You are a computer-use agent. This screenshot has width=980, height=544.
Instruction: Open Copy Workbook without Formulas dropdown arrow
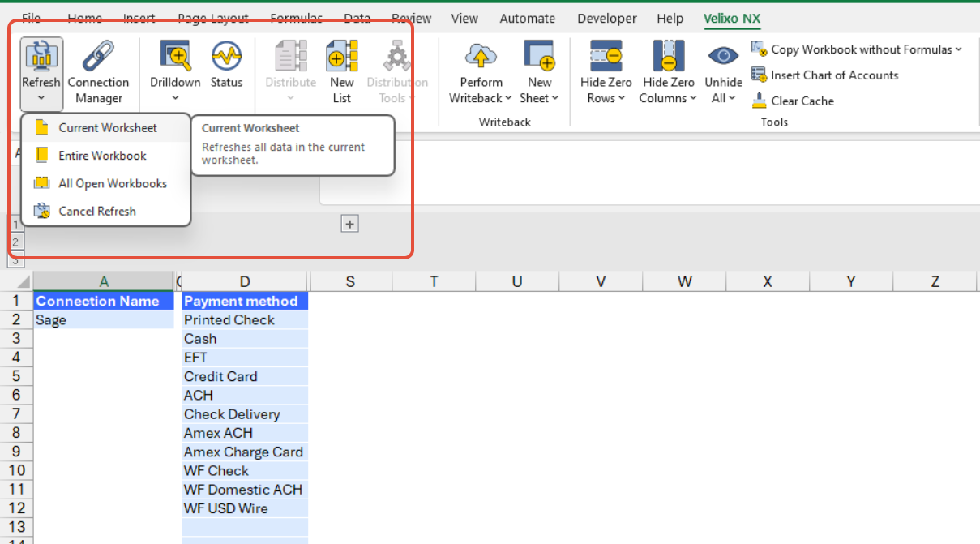[958, 49]
